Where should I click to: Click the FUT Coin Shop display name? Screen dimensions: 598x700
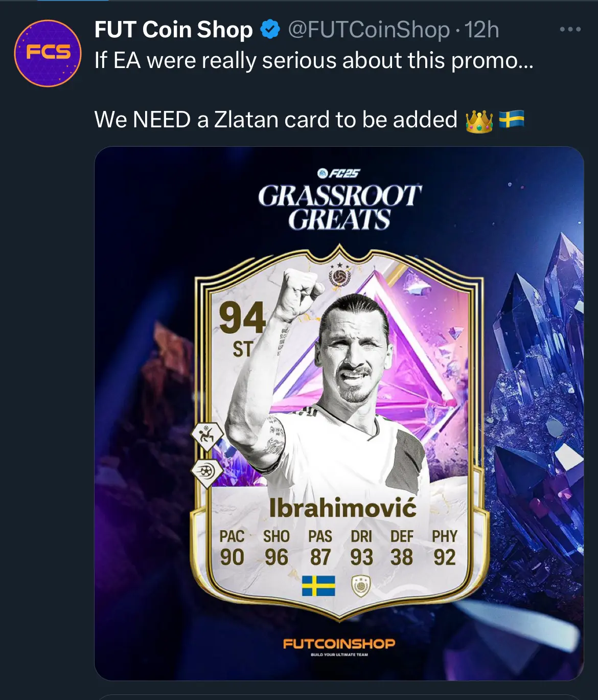click(173, 30)
